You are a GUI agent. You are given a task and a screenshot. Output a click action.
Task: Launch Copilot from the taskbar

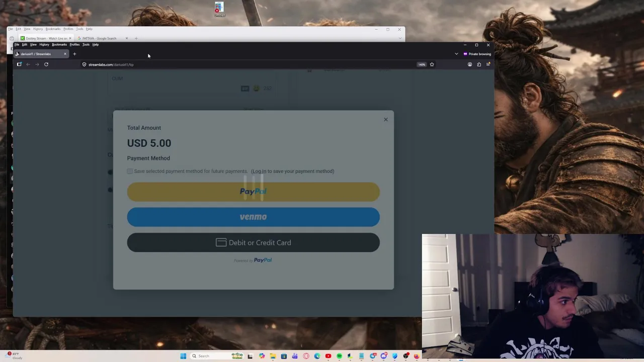pos(262,356)
